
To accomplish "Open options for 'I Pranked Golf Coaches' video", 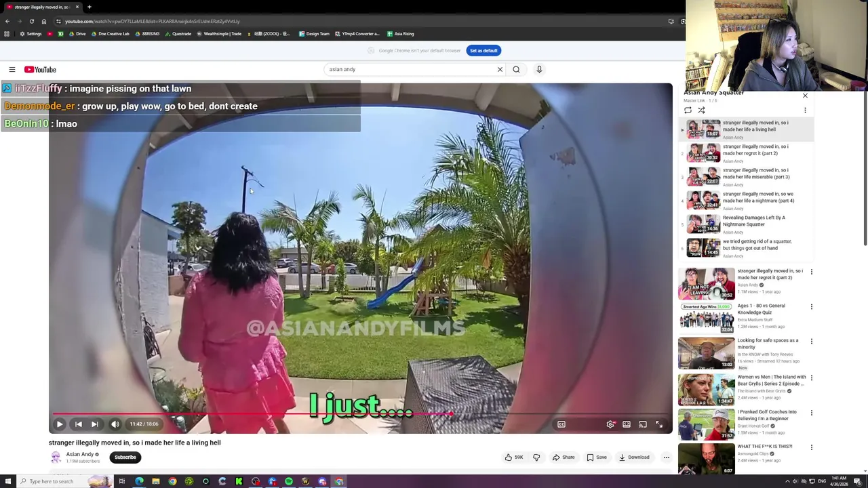I will pyautogui.click(x=811, y=413).
